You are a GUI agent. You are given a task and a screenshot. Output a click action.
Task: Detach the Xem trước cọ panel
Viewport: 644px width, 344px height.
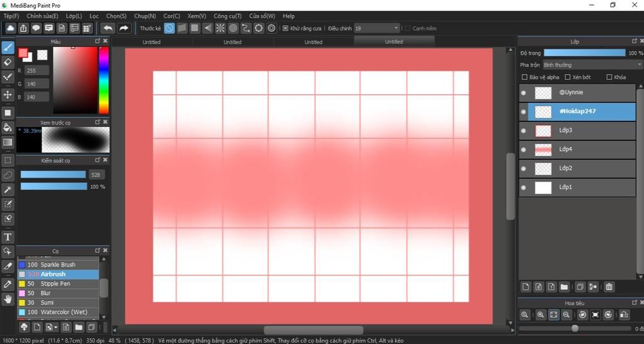[x=97, y=122]
